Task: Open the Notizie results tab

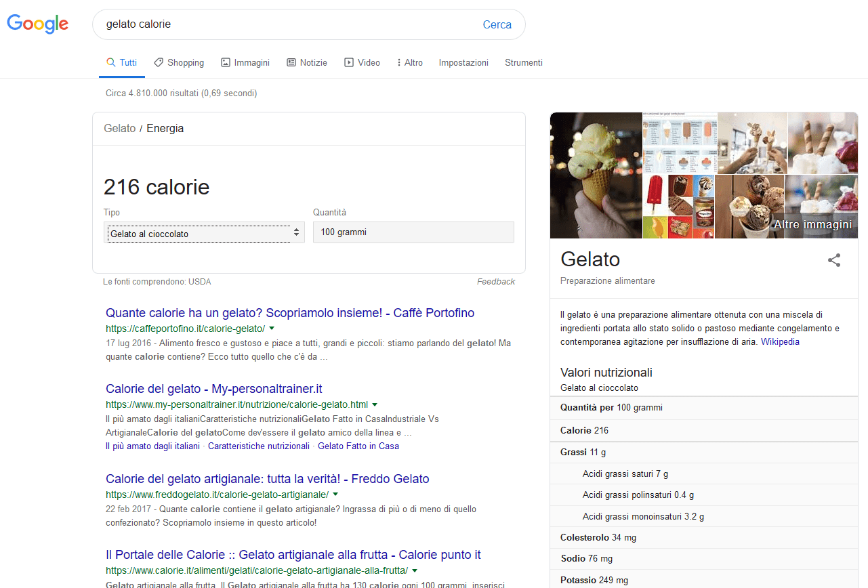Action: [x=307, y=62]
